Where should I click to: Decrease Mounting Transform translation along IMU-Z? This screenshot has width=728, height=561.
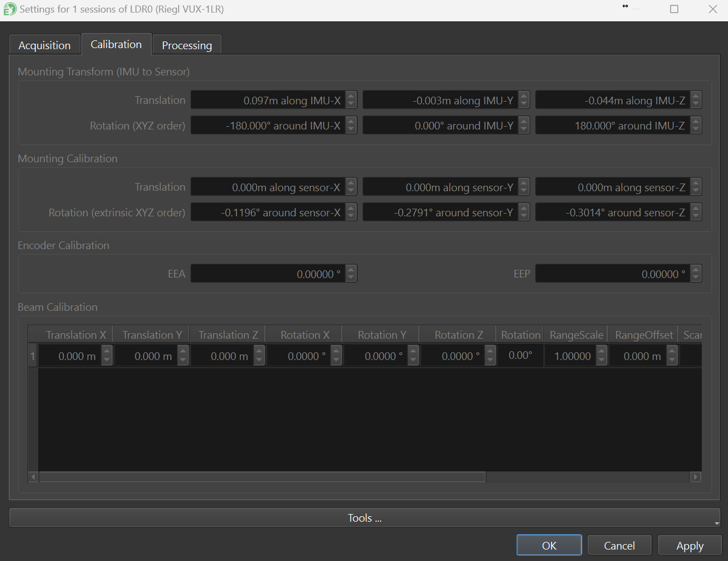[696, 104]
